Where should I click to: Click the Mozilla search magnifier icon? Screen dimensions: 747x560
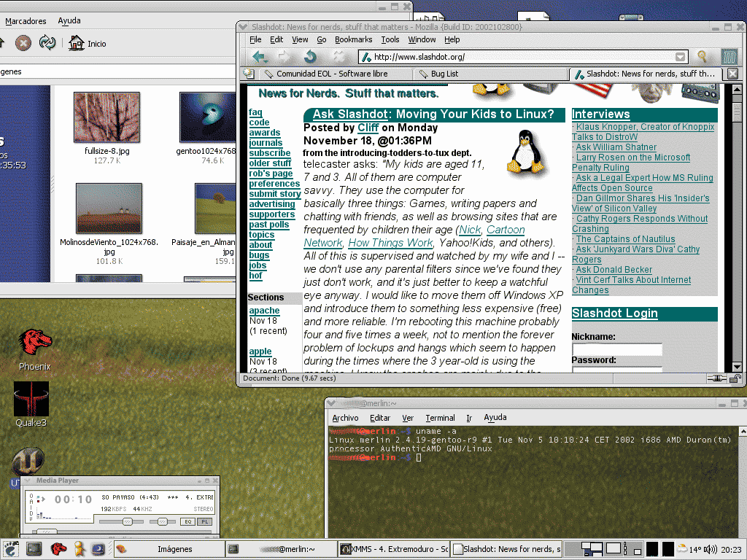703,57
